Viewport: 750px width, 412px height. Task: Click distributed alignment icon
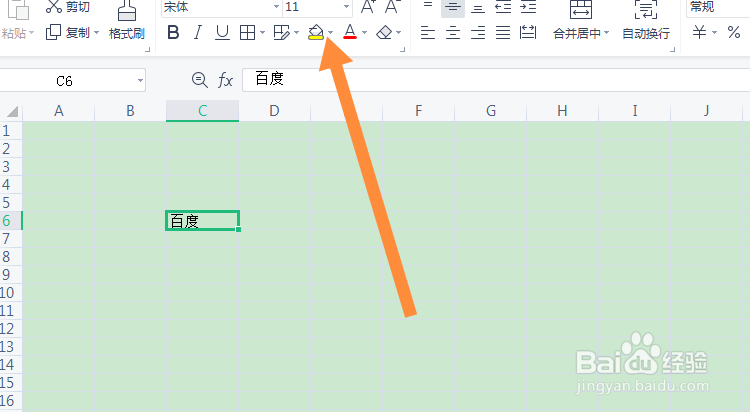coord(528,33)
